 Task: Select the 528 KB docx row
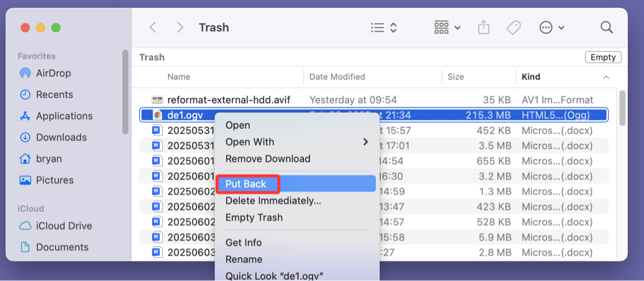click(374, 222)
